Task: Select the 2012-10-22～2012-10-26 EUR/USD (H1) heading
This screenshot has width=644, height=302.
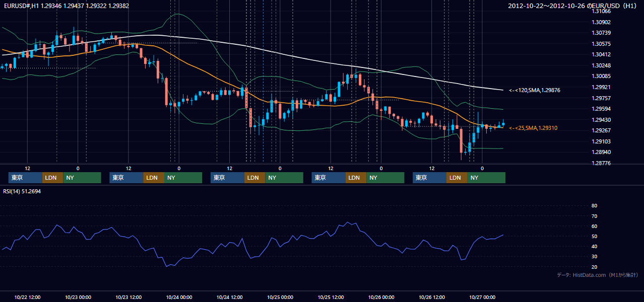Action: [x=572, y=6]
